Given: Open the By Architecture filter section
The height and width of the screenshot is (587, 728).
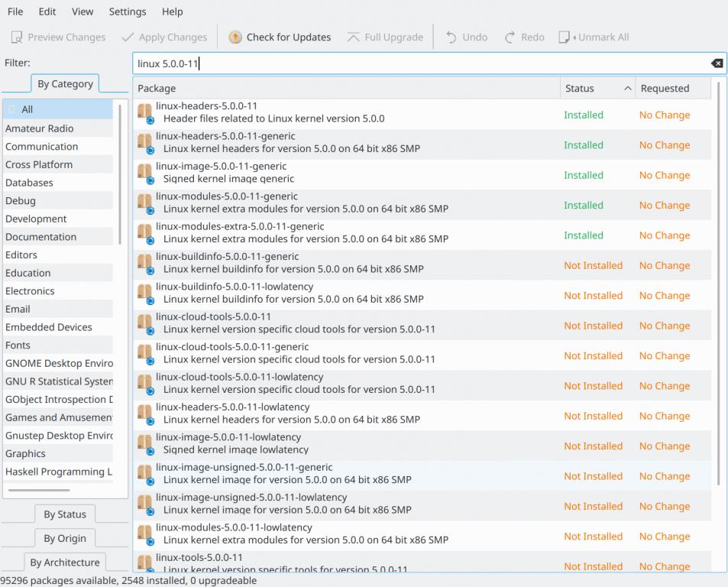Looking at the screenshot, I should click(65, 563).
